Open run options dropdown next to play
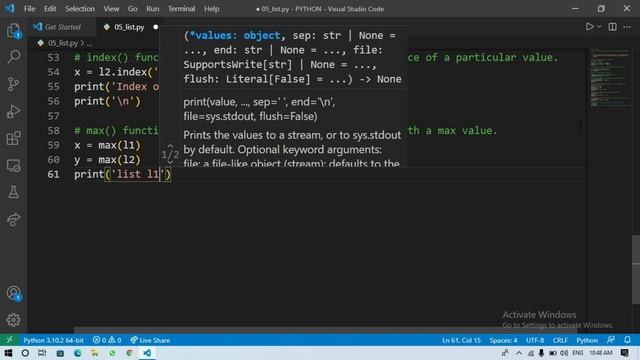 (599, 27)
